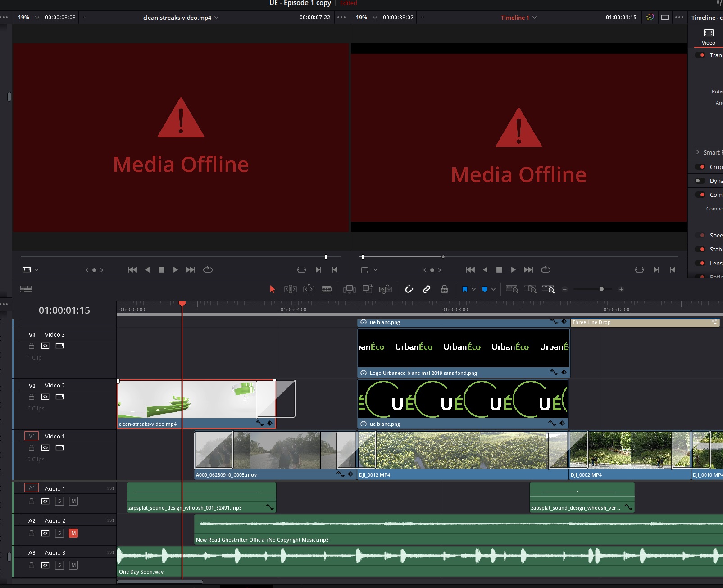Image resolution: width=723 pixels, height=588 pixels.
Task: Click the Overwrite Clip icon
Action: pyautogui.click(x=368, y=289)
